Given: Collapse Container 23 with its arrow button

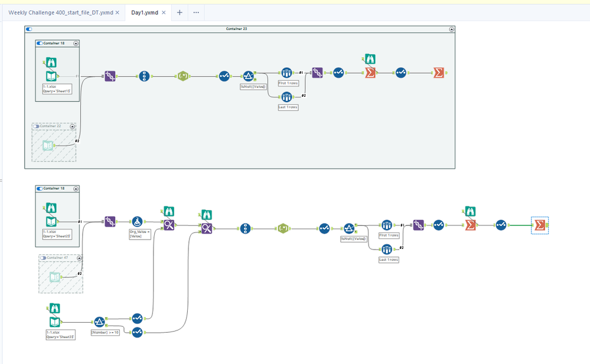Looking at the screenshot, I should click(x=452, y=29).
